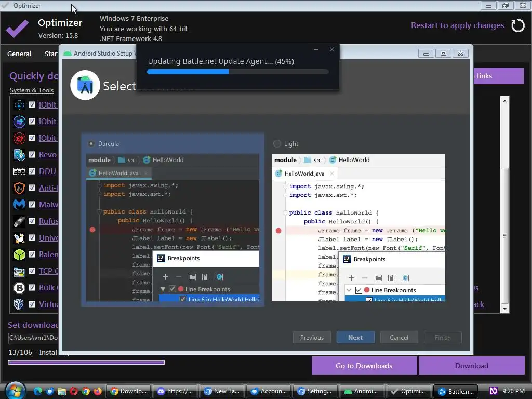
Task: Click the Universal row icon
Action: 19,238
